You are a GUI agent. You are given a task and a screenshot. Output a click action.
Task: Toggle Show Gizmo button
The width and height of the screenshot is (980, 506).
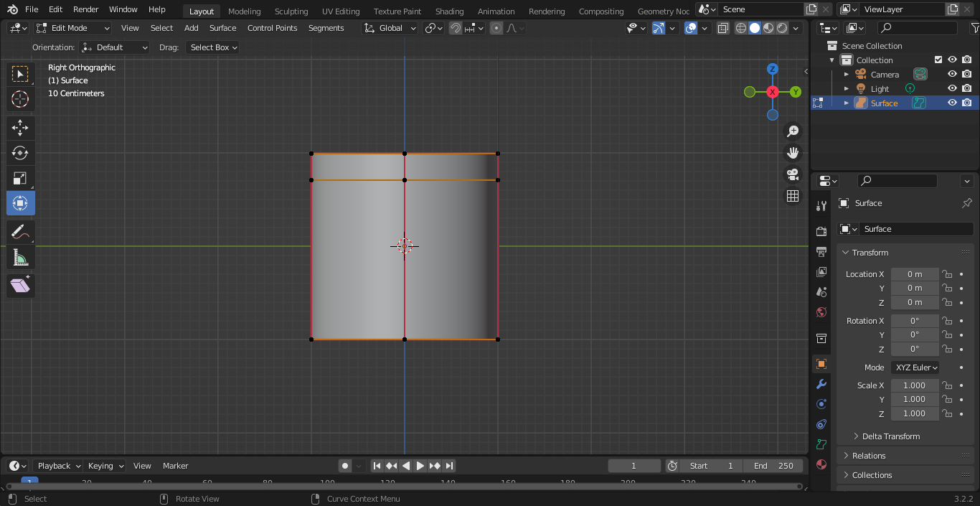(659, 28)
